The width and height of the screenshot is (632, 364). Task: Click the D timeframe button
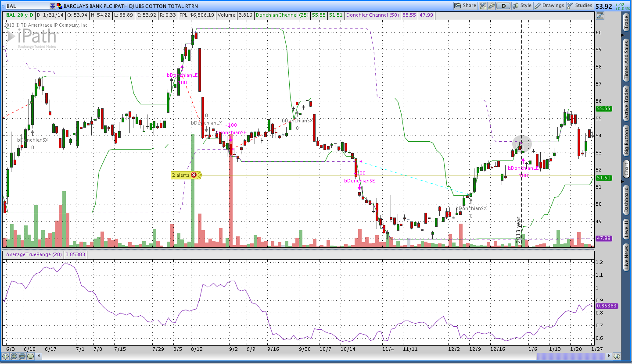(x=503, y=6)
